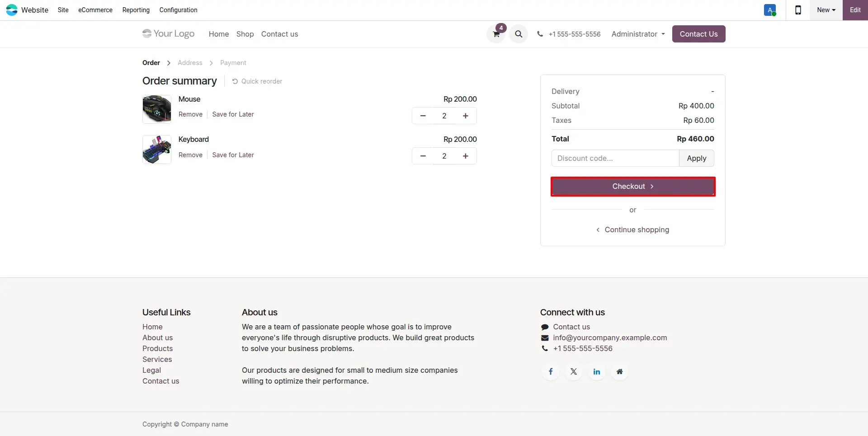868x436 pixels.
Task: Click the Payment breadcrumb step
Action: click(233, 63)
